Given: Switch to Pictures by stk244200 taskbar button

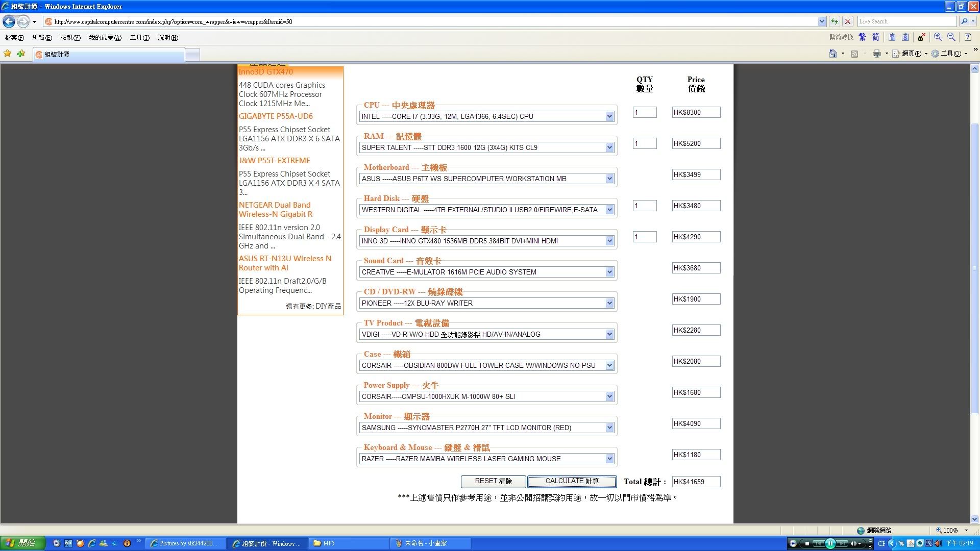Looking at the screenshot, I should click(186, 543).
